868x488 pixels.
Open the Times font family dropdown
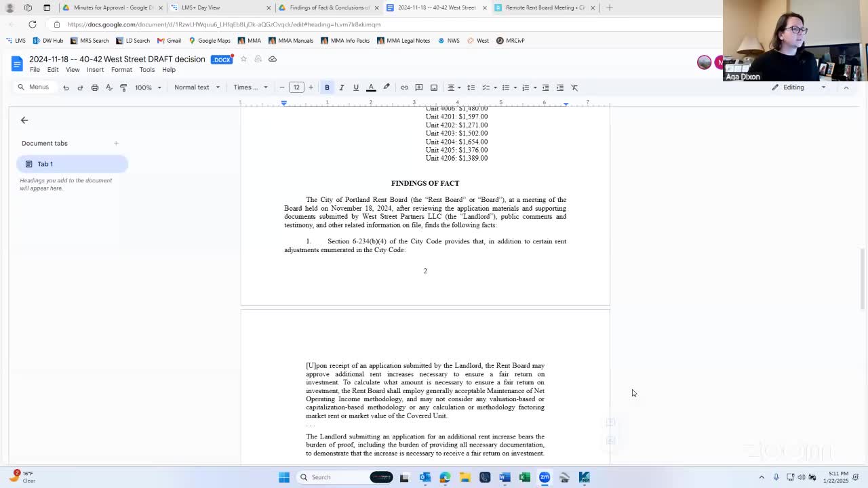pos(250,87)
